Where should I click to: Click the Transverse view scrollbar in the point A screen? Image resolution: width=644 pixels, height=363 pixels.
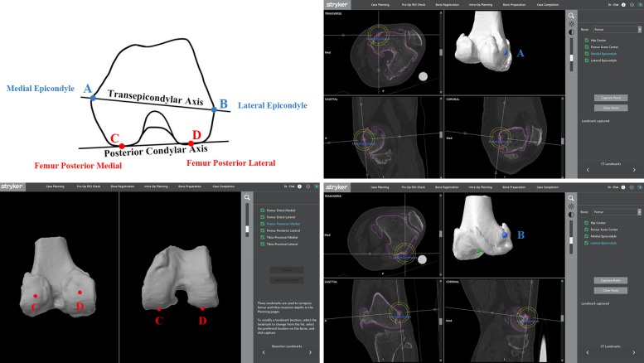(441, 52)
